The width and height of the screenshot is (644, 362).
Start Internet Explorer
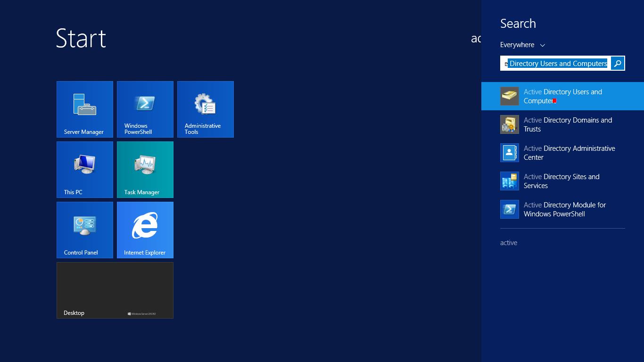(x=145, y=230)
